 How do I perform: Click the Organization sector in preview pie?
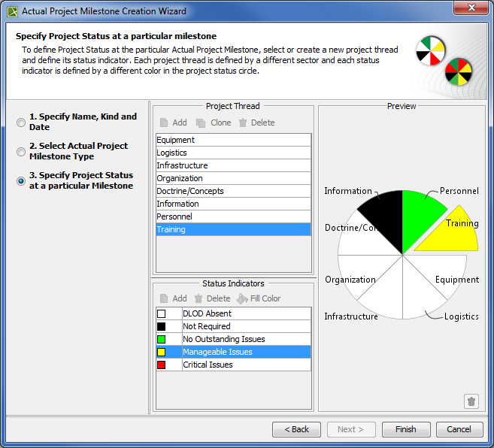click(x=362, y=271)
